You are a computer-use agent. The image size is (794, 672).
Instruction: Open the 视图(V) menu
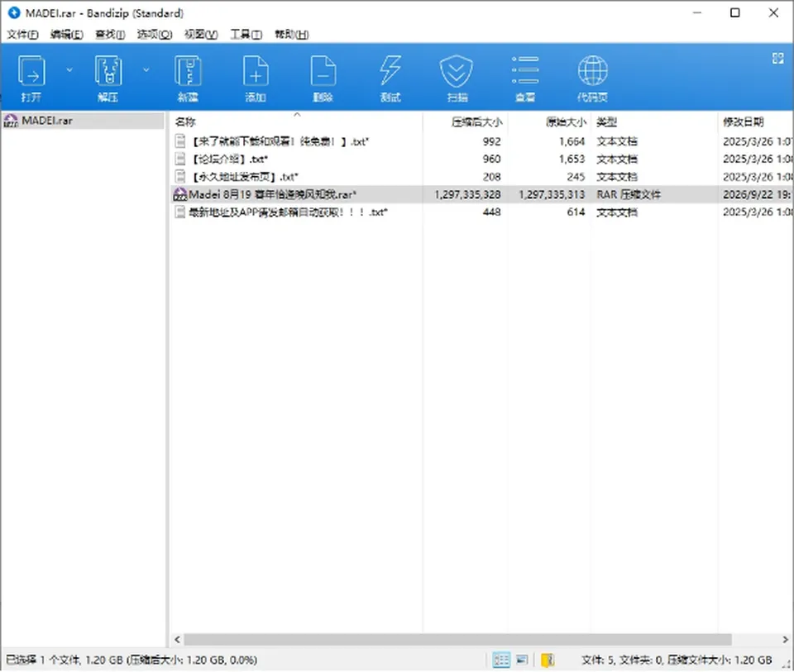pos(201,35)
